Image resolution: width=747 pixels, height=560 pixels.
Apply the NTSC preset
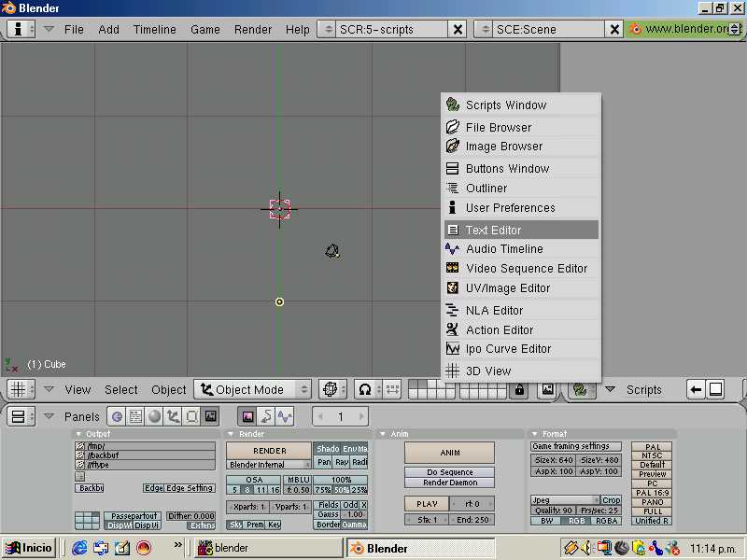click(x=652, y=455)
